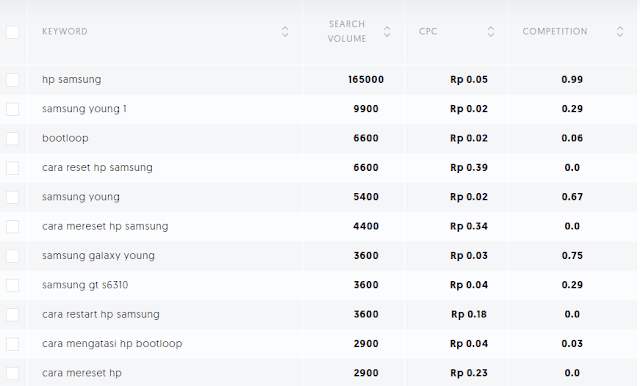The image size is (640, 386).
Task: Sort by Keyword column arrows
Action: pyautogui.click(x=285, y=31)
